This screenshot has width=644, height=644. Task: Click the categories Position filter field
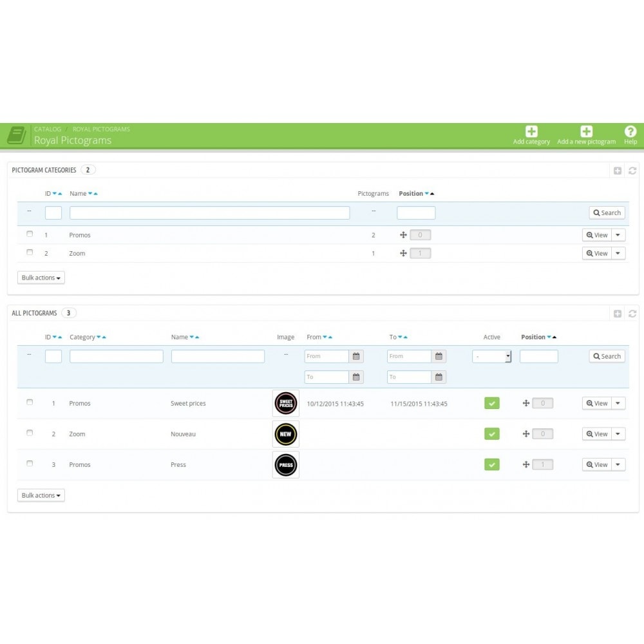416,213
